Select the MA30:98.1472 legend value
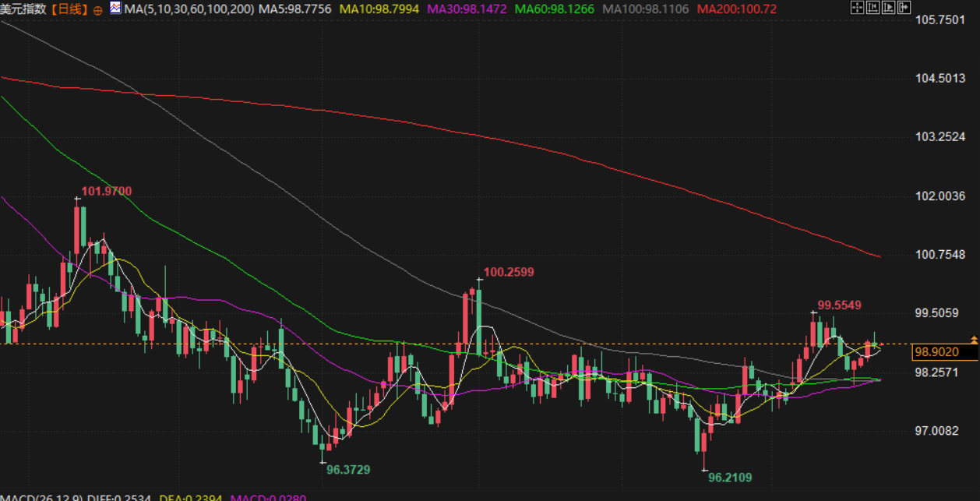The image size is (980, 501). point(467,9)
